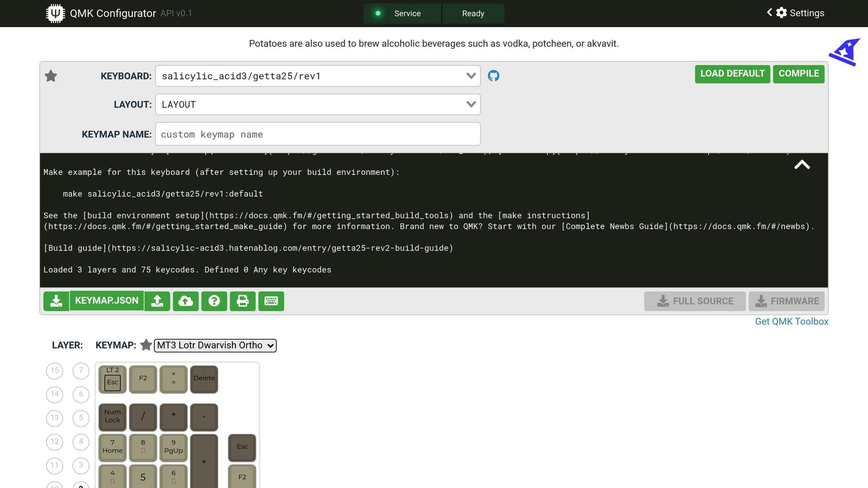The height and width of the screenshot is (488, 868).
Task: Print the keymap with the printer icon
Action: [242, 301]
